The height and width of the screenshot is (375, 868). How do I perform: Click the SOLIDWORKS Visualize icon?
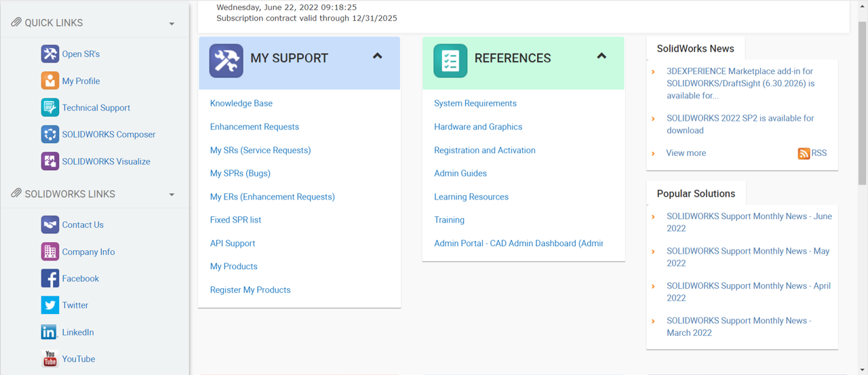(x=50, y=161)
